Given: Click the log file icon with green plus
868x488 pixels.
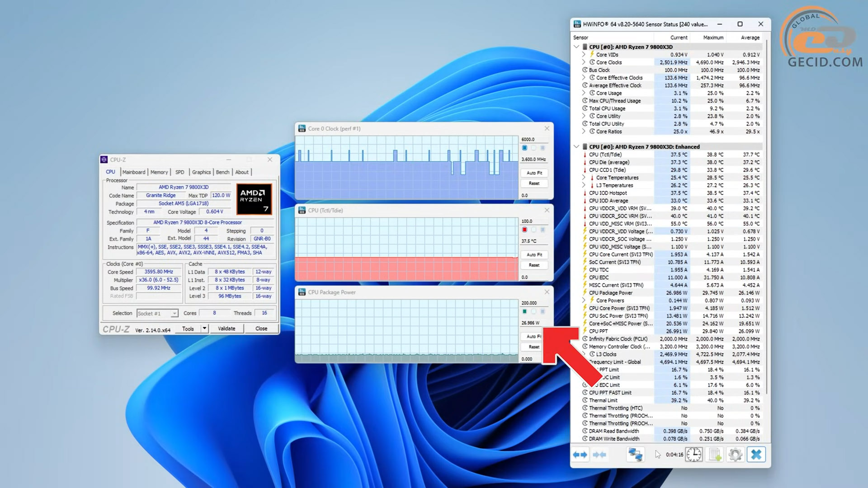Looking at the screenshot, I should (x=715, y=455).
